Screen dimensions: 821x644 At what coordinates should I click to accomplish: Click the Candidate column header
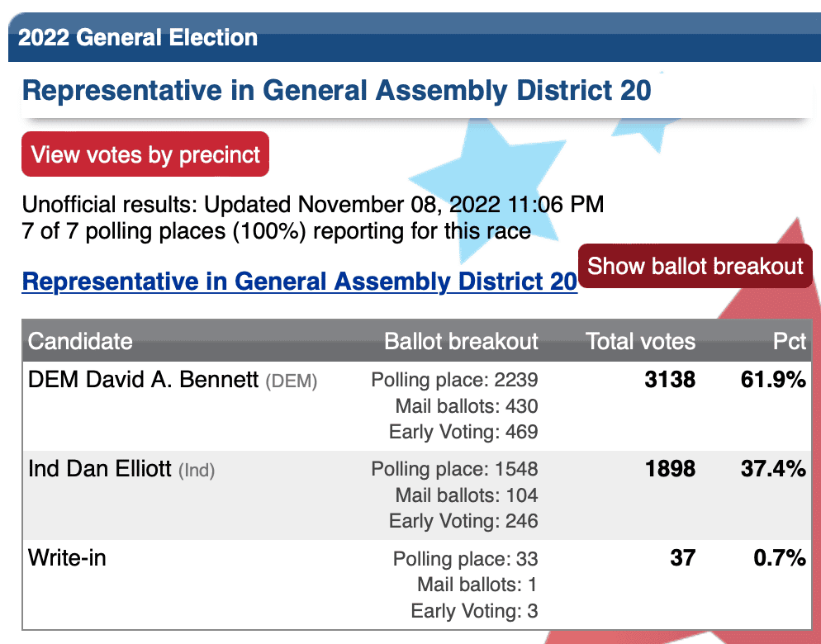pos(80,341)
